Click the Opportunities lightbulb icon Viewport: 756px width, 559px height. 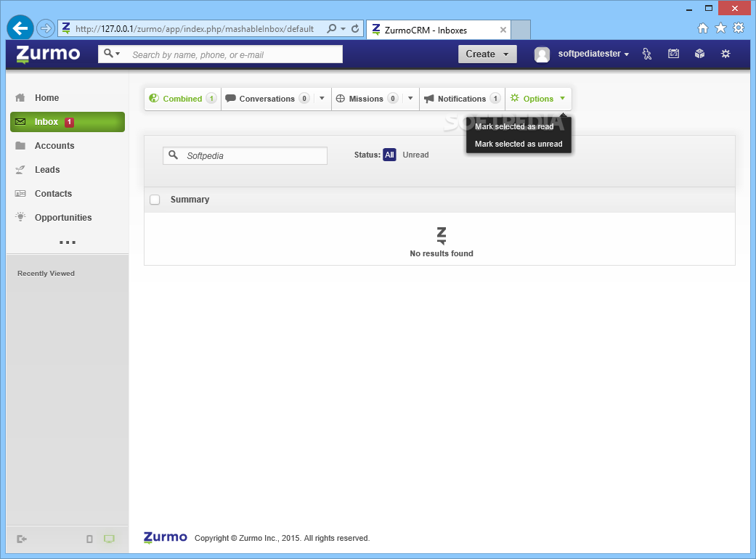20,217
